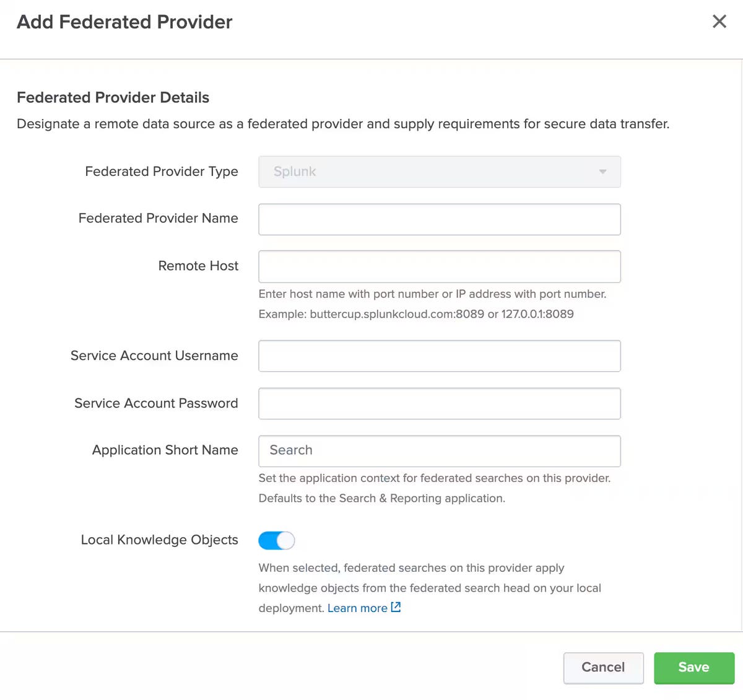Click the Federated Provider Name field
Screen dimensions: 743x700
tap(439, 219)
